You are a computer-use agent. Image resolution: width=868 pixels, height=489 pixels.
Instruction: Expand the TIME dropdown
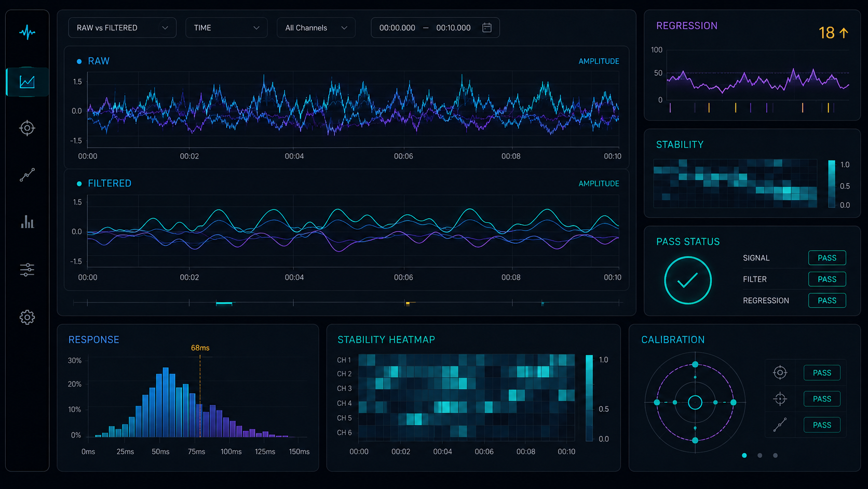coord(226,28)
